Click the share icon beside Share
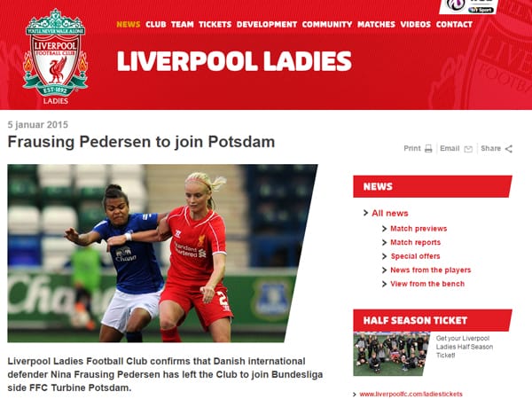This screenshot has width=532, height=399. pos(509,149)
